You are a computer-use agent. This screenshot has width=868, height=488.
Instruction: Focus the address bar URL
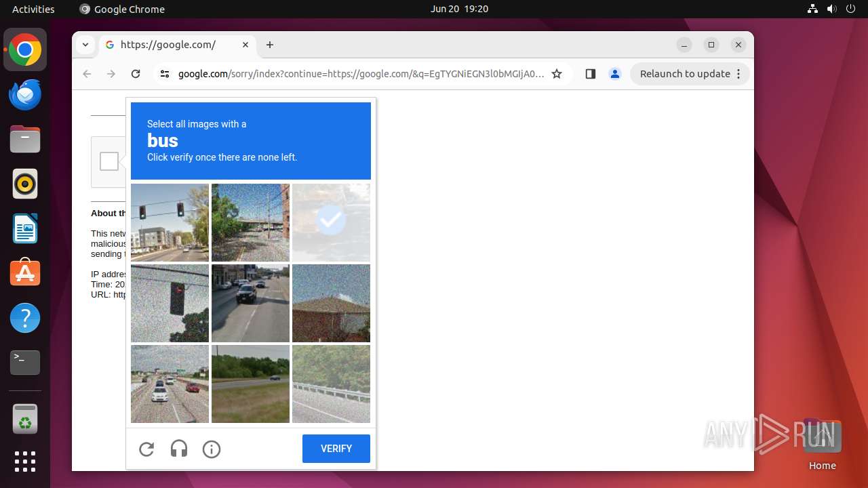click(x=361, y=74)
